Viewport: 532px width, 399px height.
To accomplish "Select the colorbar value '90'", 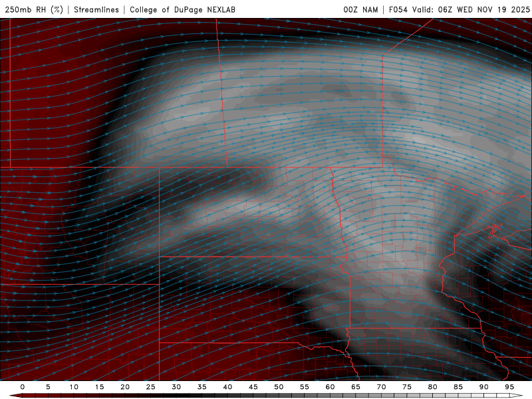I will pos(484,387).
